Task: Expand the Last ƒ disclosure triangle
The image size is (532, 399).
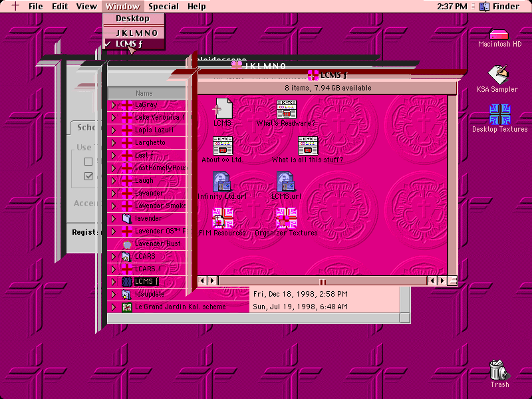Action: (x=114, y=156)
